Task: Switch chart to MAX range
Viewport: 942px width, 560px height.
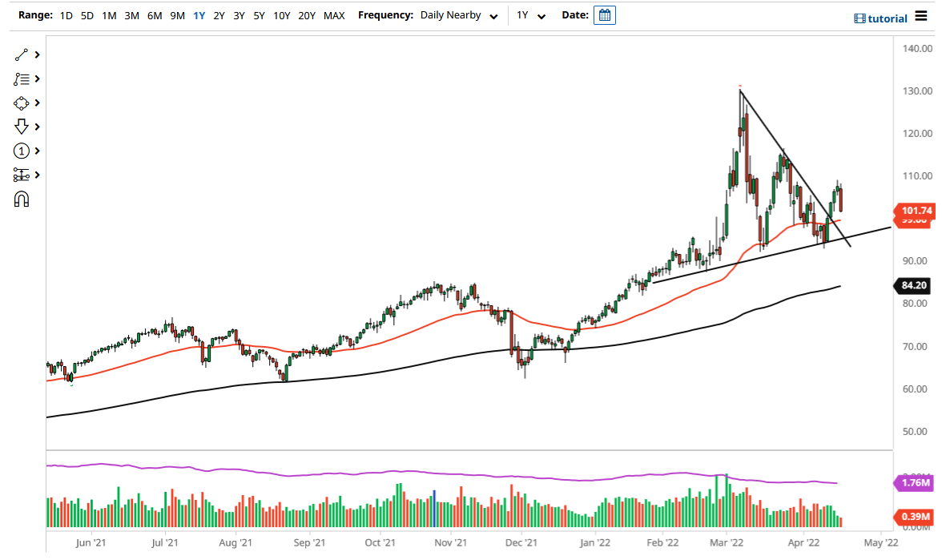Action: (334, 14)
